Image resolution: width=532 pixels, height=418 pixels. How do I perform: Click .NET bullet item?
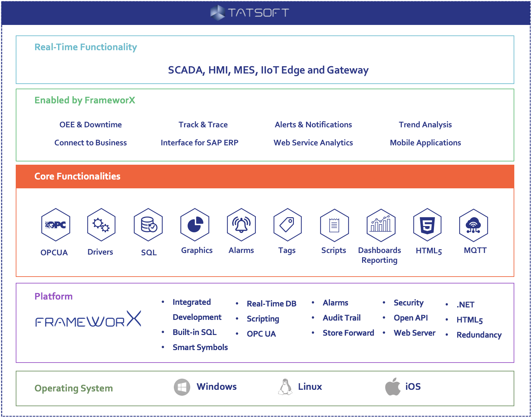point(465,305)
